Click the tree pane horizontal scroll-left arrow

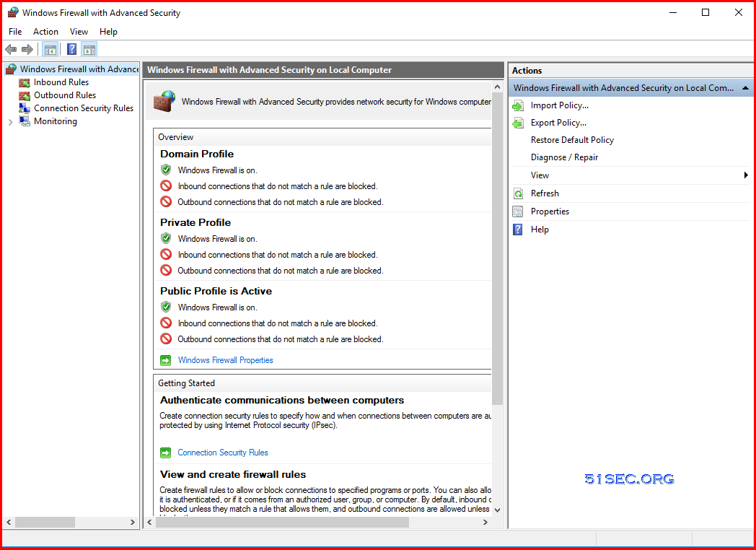(9, 522)
